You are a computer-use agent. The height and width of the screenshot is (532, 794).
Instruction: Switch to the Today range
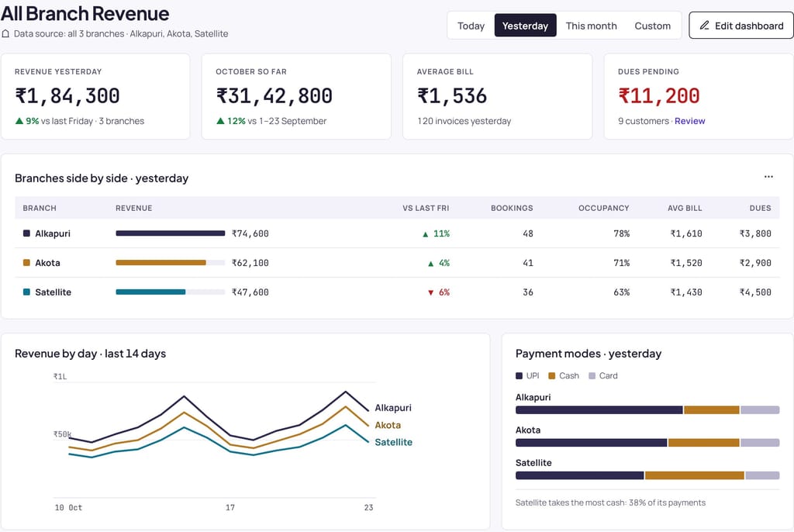(x=471, y=26)
